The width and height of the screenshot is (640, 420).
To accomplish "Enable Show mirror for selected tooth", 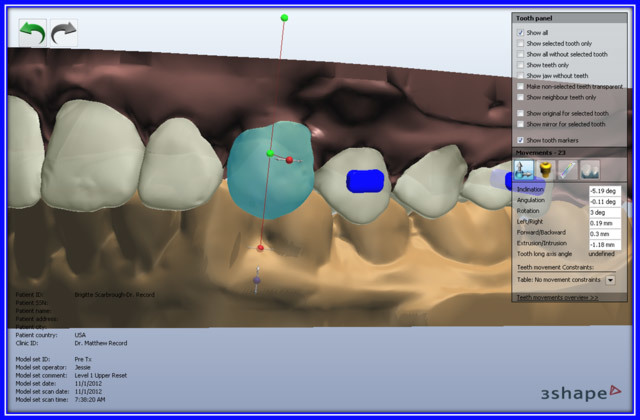I will [521, 124].
